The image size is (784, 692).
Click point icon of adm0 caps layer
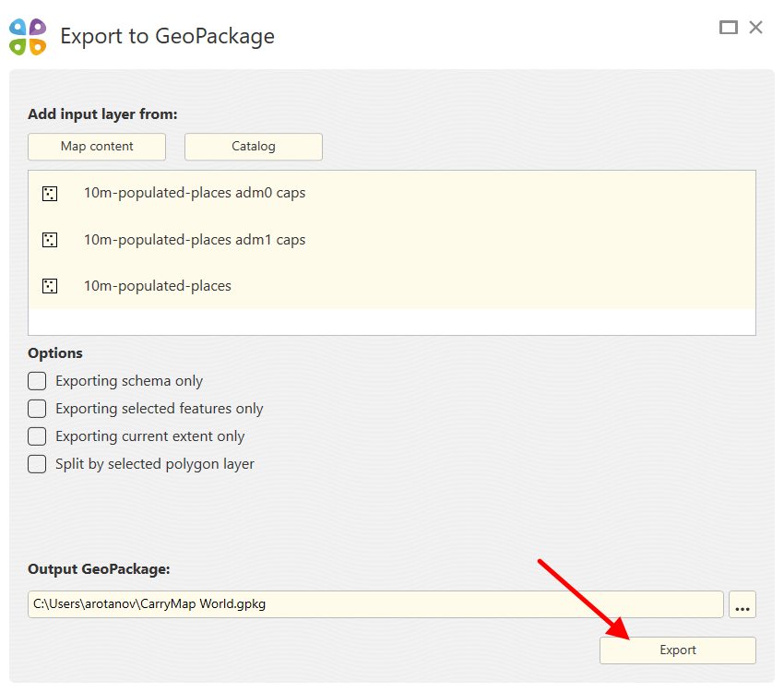pos(50,194)
